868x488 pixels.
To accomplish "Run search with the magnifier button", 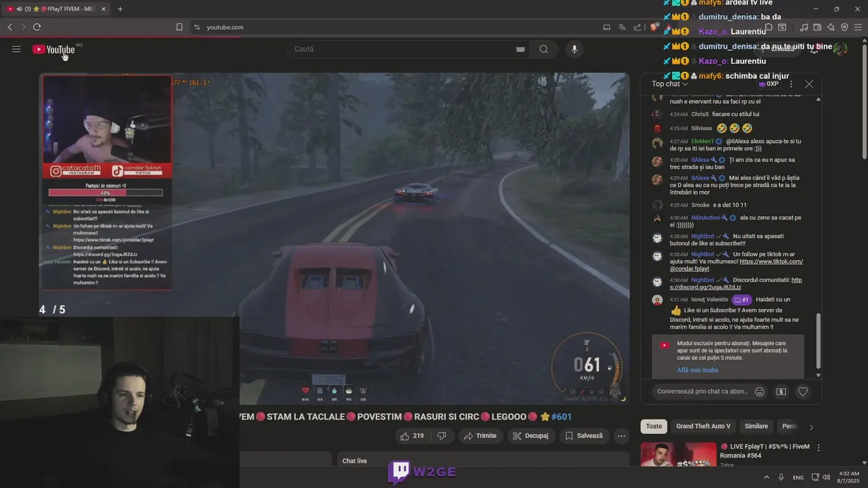I will click(x=544, y=49).
